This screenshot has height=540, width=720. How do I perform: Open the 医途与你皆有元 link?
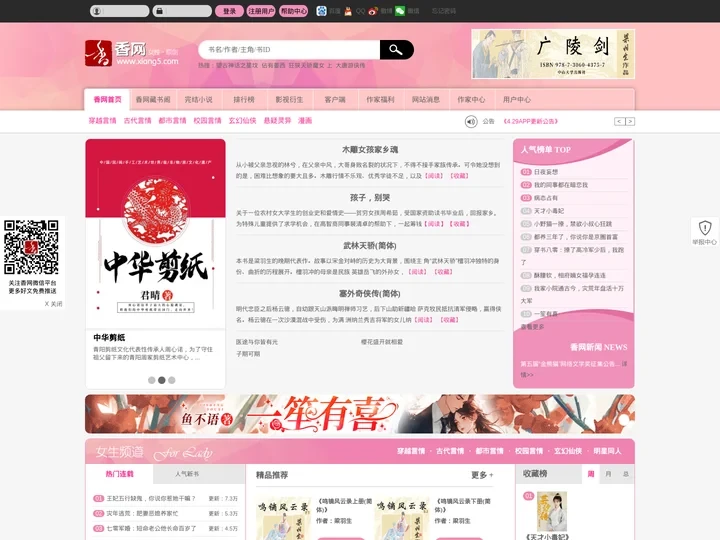pyautogui.click(x=257, y=342)
